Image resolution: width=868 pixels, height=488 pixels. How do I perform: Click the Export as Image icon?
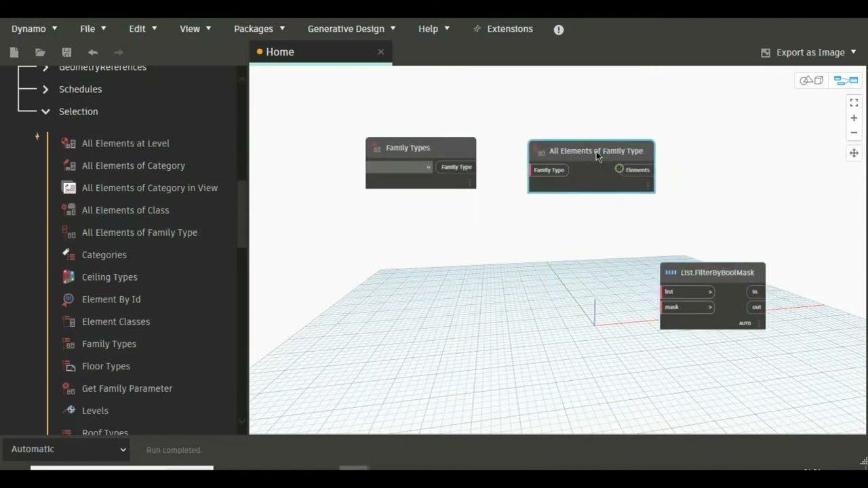coord(766,52)
